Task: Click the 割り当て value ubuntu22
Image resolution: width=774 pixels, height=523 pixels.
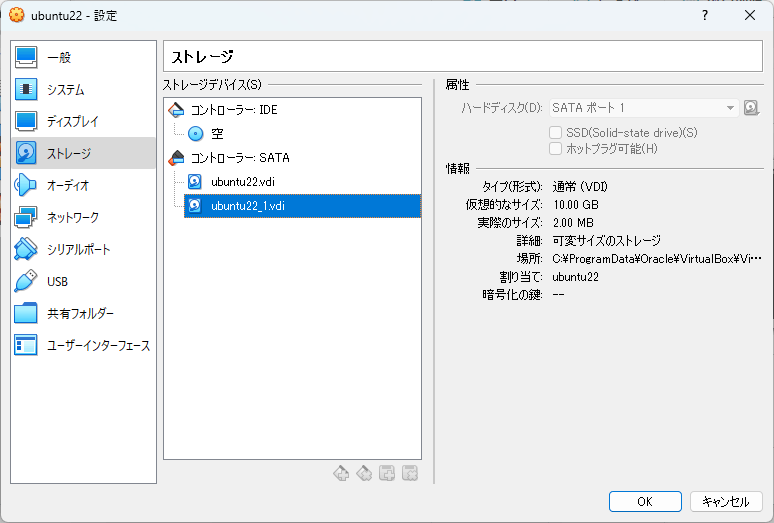Action: pos(576,277)
